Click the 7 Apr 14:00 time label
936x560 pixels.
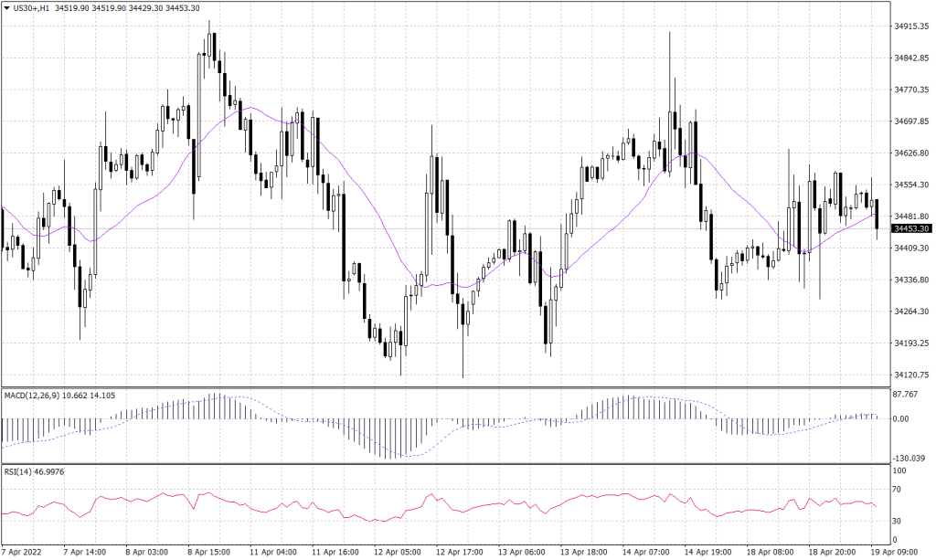pyautogui.click(x=84, y=553)
